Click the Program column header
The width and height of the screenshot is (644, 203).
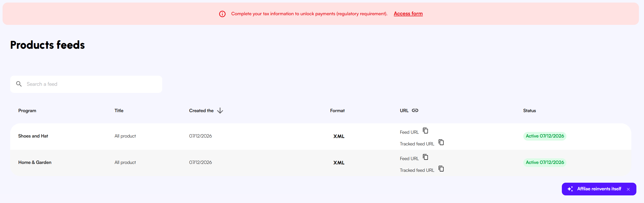click(x=27, y=111)
